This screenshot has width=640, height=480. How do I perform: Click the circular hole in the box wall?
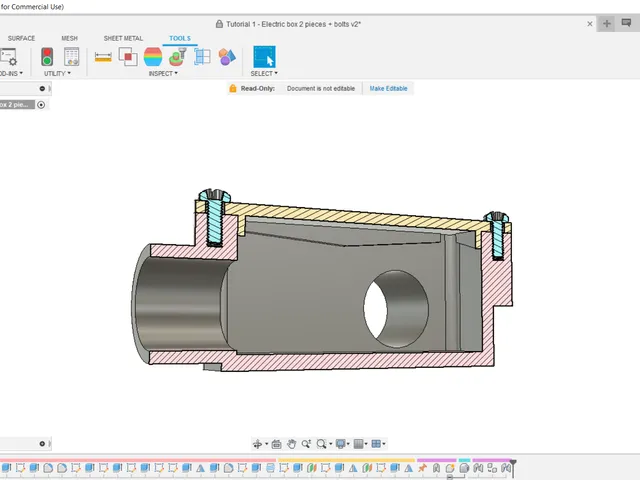point(395,309)
